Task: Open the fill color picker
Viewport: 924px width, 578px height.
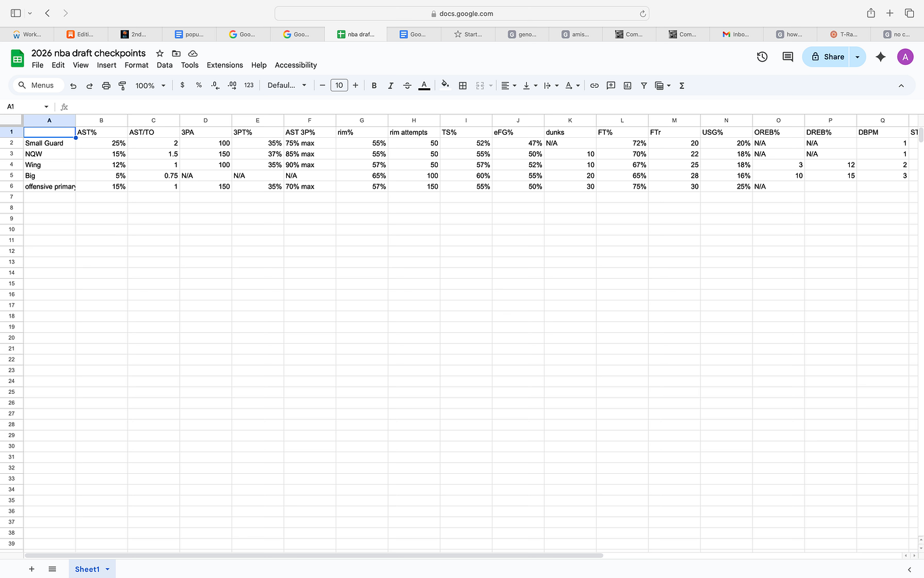Action: tap(445, 85)
